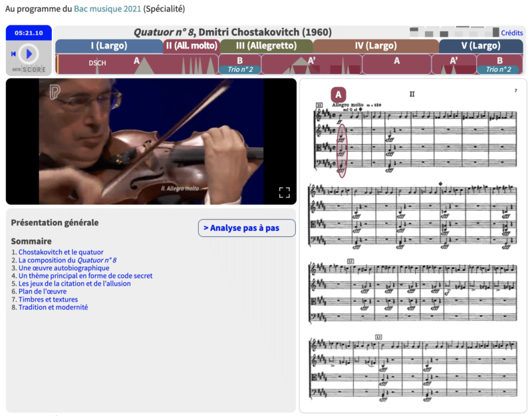
Task: Select the V (Largo) movement tab
Action: [481, 46]
